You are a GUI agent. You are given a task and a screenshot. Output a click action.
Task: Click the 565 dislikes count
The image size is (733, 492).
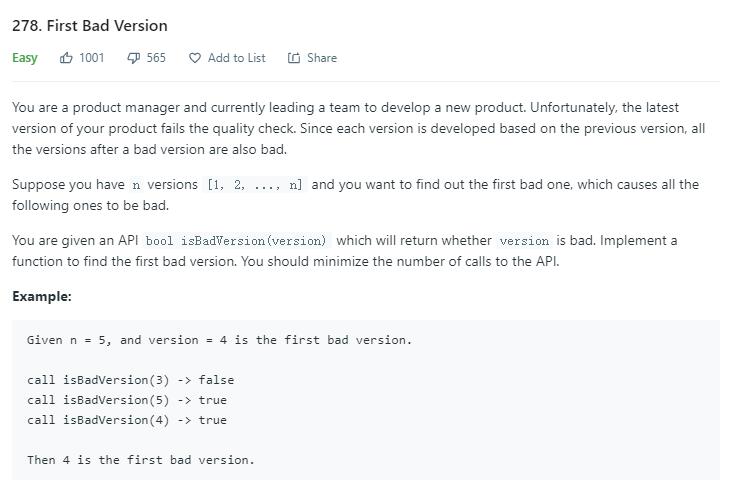[156, 58]
